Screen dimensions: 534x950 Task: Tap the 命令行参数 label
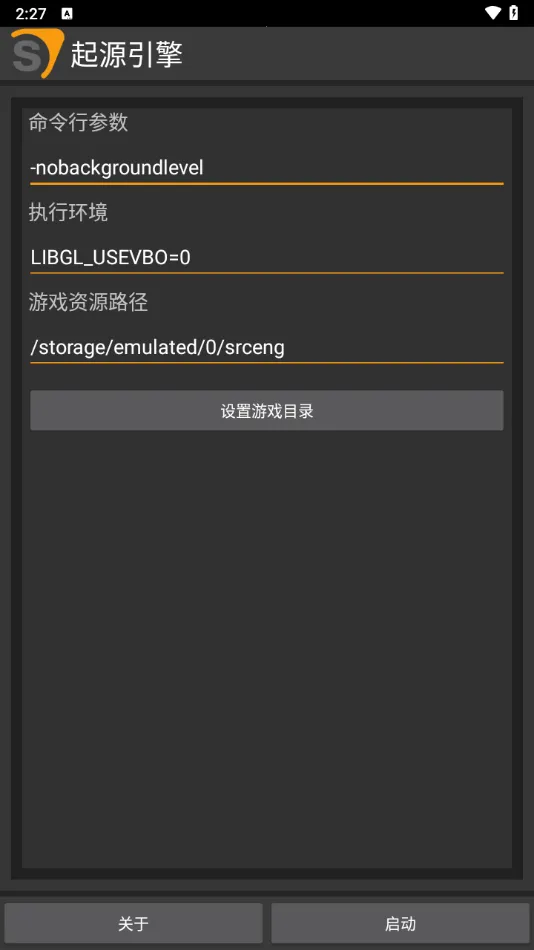tap(78, 122)
